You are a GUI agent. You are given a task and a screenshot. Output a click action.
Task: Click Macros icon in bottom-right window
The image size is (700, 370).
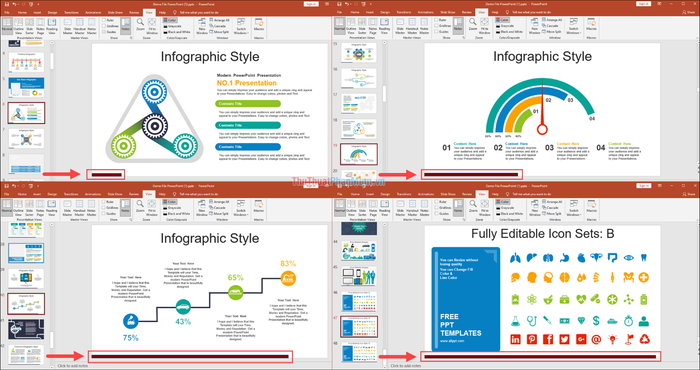click(591, 207)
